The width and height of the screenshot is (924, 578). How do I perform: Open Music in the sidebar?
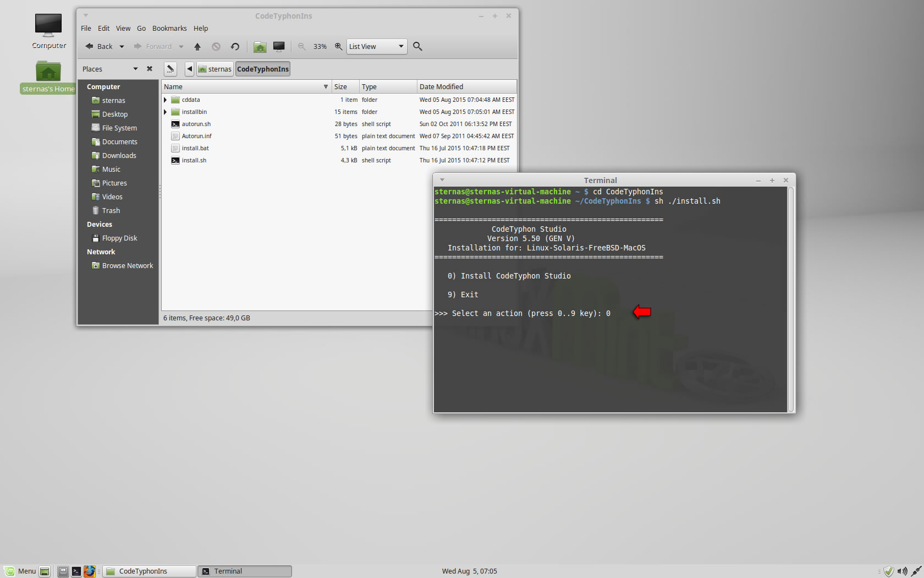(111, 169)
